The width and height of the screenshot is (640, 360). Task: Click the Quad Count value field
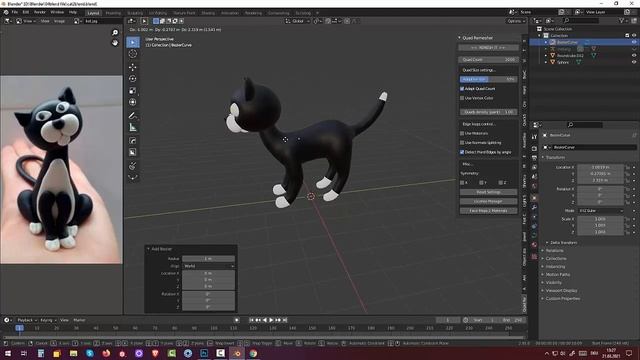point(489,60)
